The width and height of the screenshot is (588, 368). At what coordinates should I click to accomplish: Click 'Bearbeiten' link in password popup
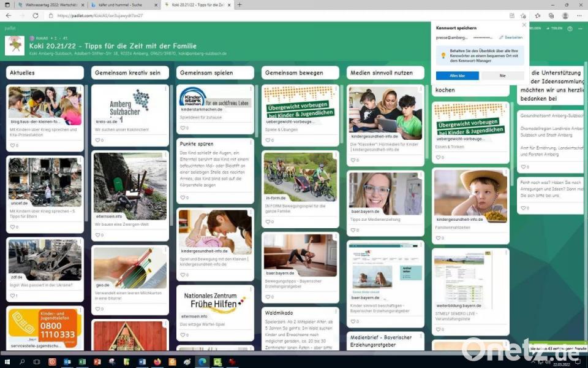tap(511, 37)
